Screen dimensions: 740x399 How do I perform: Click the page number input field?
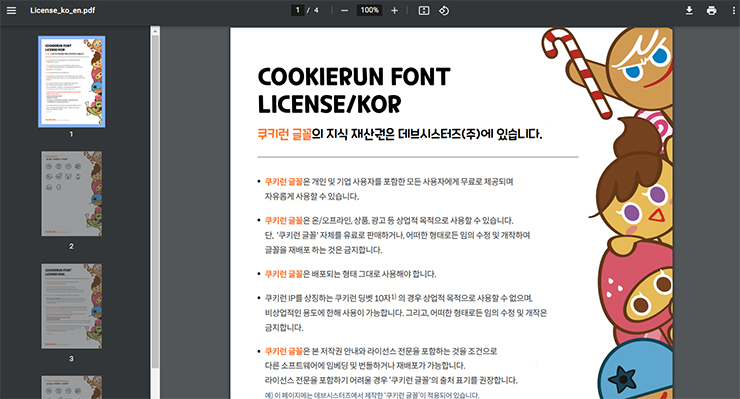297,10
